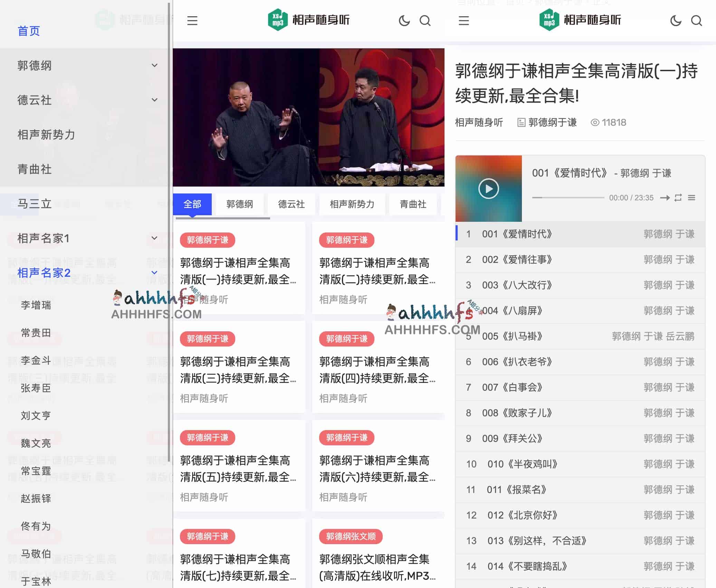This screenshot has height=588, width=716.
Task: Toggle the repeat loop icon in player
Action: [x=678, y=198]
